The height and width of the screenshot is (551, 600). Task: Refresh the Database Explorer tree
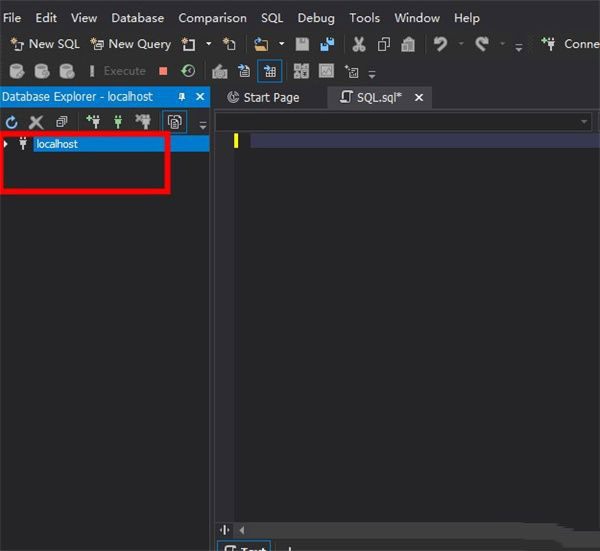[12, 122]
